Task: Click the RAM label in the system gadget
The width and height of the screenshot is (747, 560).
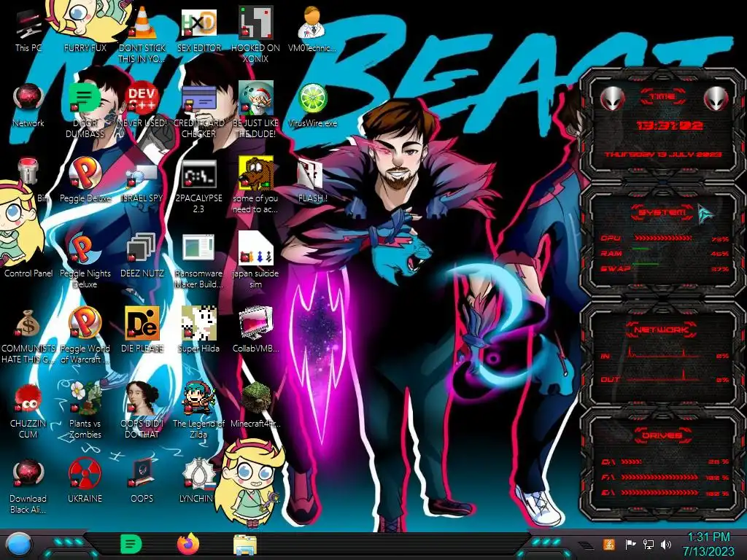Action: 611,253
